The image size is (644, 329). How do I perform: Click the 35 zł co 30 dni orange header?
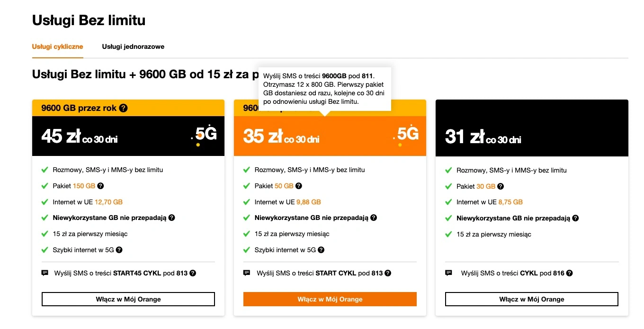point(330,136)
